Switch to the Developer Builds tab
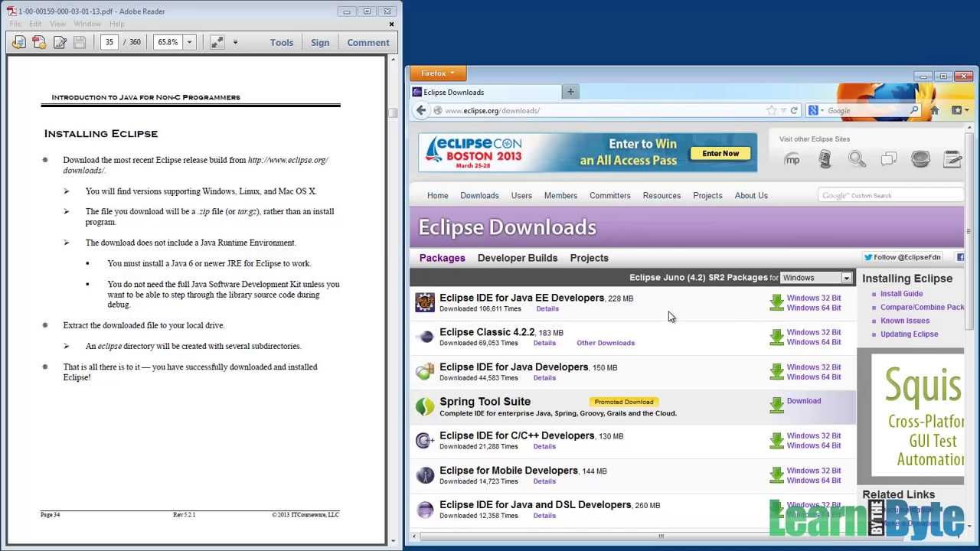This screenshot has height=551, width=980. pos(518,258)
